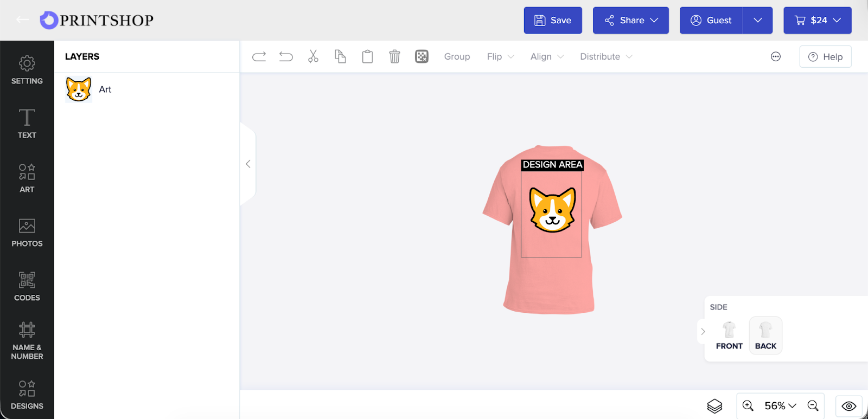Click the Save button

click(x=553, y=20)
